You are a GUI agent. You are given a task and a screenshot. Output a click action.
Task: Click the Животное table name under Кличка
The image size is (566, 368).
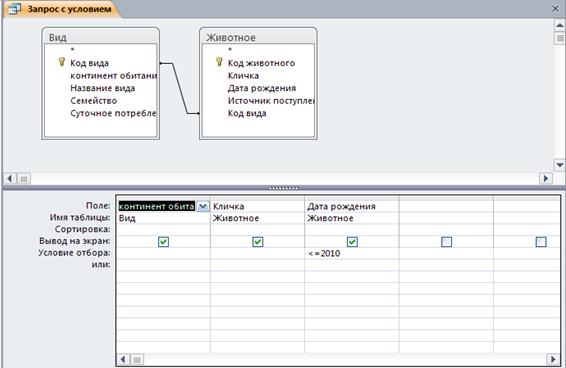pos(257,218)
